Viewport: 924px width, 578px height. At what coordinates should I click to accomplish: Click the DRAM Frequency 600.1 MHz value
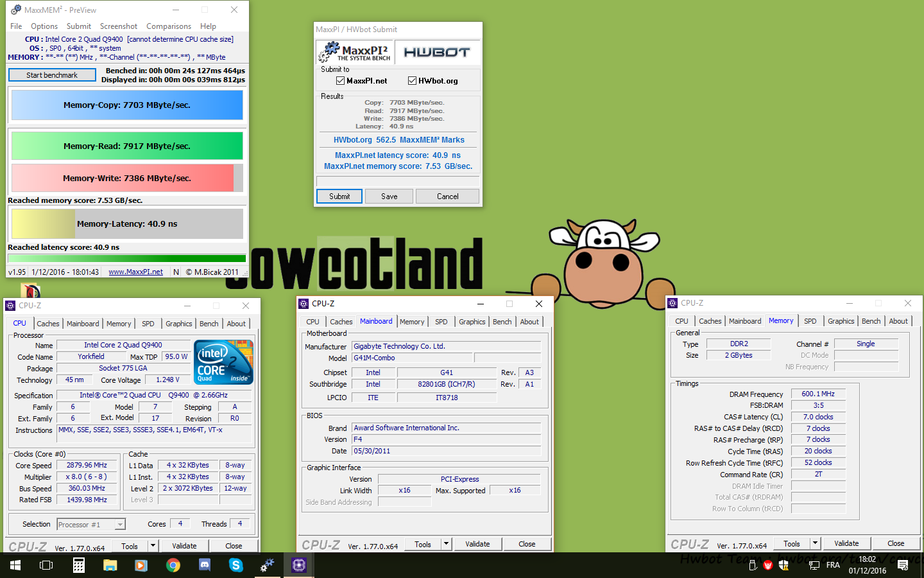pos(818,394)
